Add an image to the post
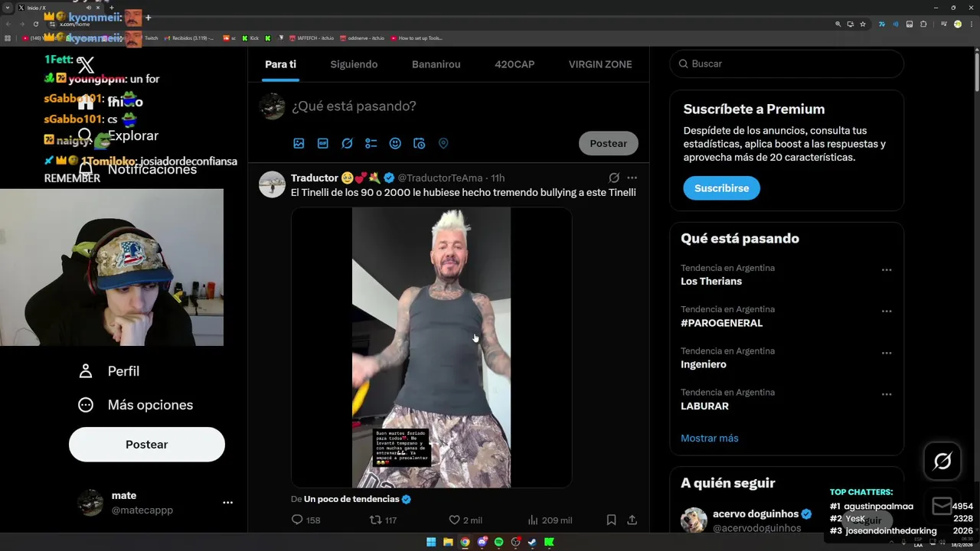980x551 pixels. pyautogui.click(x=299, y=143)
